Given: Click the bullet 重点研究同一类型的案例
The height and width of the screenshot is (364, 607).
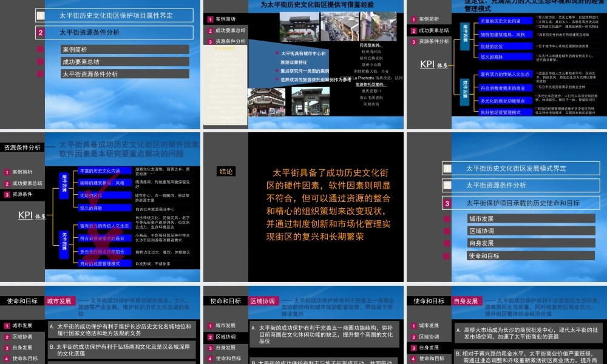Looking at the screenshot, I should (x=304, y=71).
